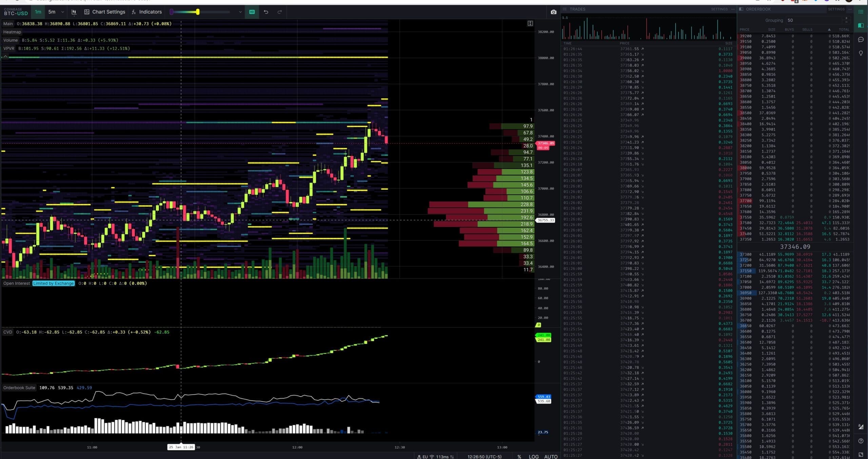Open the help question mark icon
The image size is (868, 459).
[861, 441]
